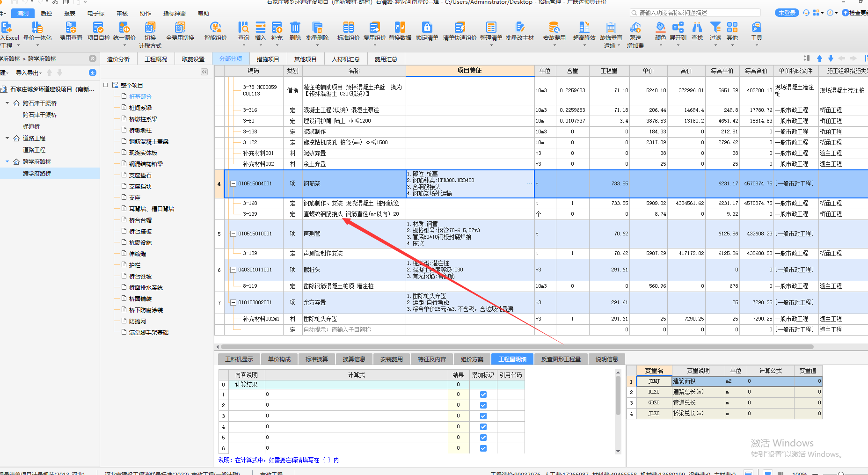Click the 费用查看 toolbar icon
This screenshot has height=475, width=868.
71,31
